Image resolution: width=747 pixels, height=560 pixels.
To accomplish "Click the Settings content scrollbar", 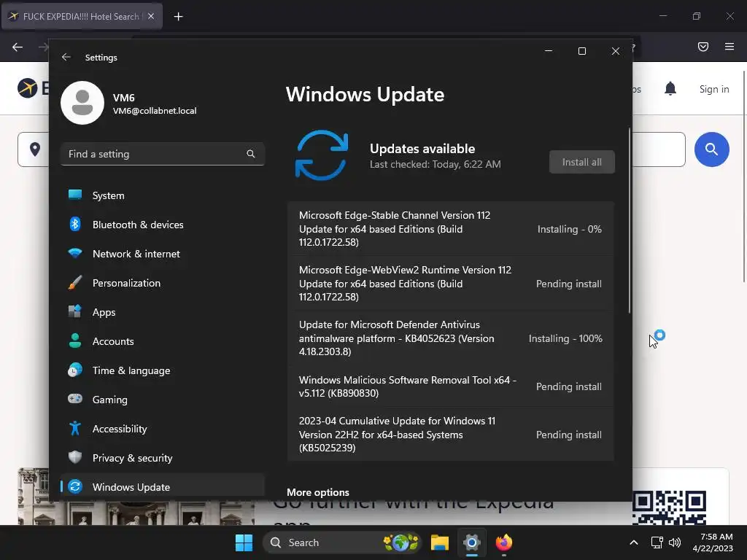I will coord(630,220).
